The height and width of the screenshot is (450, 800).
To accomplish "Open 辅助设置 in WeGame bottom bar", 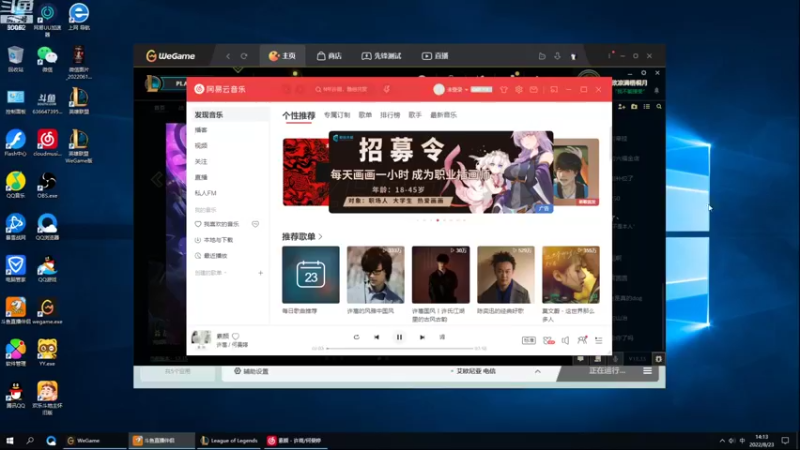I will [251, 371].
